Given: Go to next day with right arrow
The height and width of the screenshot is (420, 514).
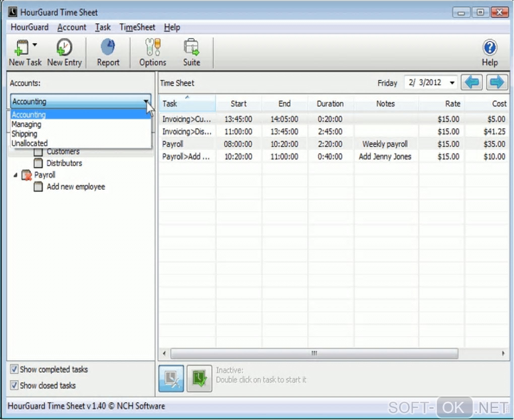Looking at the screenshot, I should click(x=497, y=82).
